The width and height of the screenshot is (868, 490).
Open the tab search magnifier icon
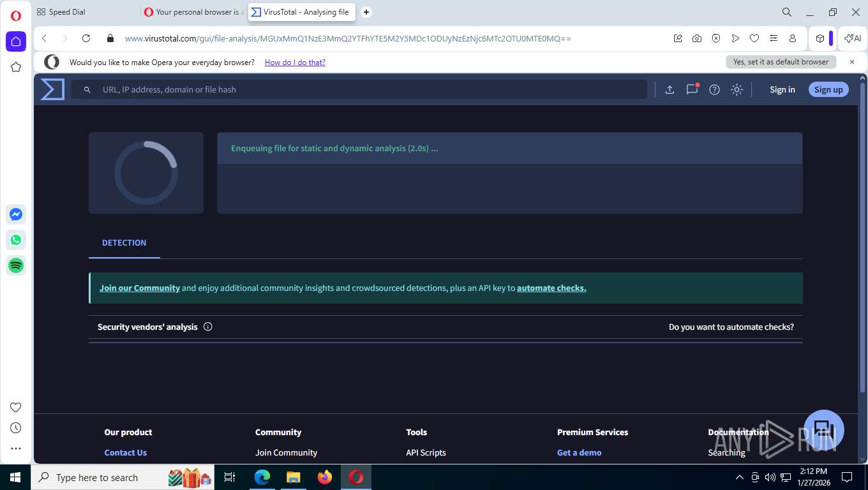(787, 12)
